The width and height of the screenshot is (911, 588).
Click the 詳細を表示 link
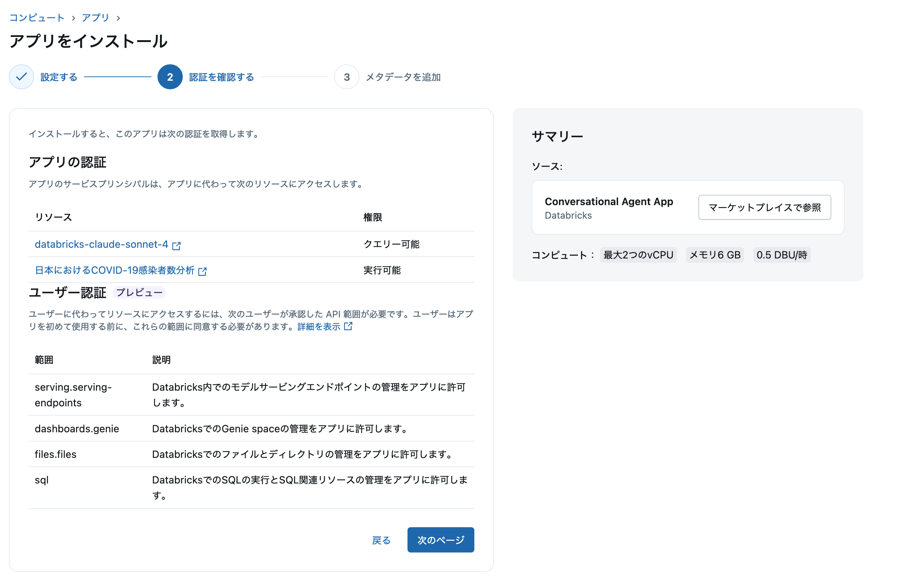[x=319, y=326]
